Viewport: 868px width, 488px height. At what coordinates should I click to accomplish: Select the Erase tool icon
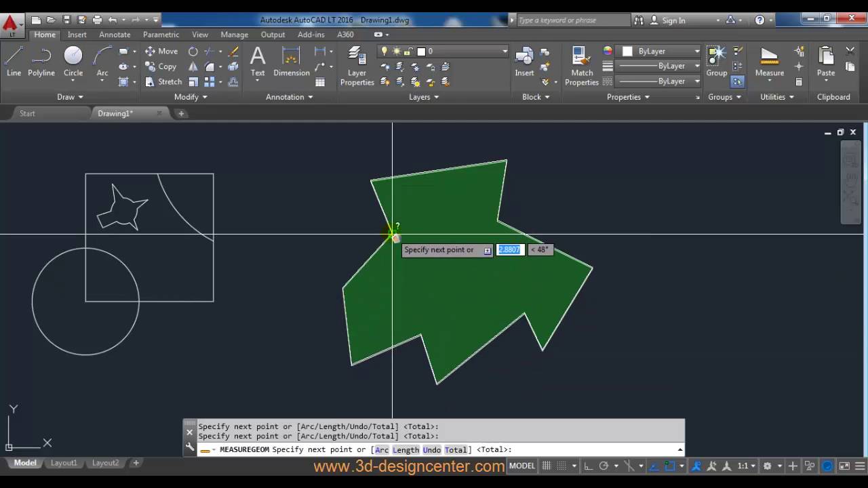(233, 52)
